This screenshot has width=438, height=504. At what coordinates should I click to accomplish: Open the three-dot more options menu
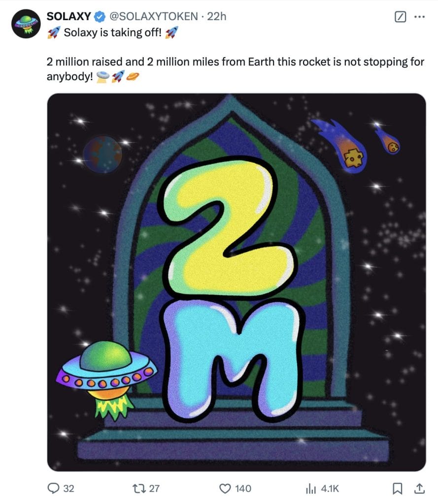(419, 17)
